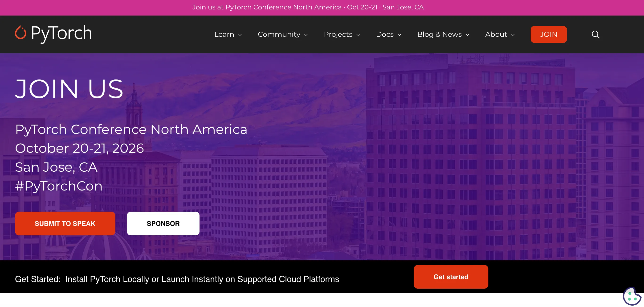The height and width of the screenshot is (307, 644).
Task: Open the Community menu item
Action: (279, 34)
